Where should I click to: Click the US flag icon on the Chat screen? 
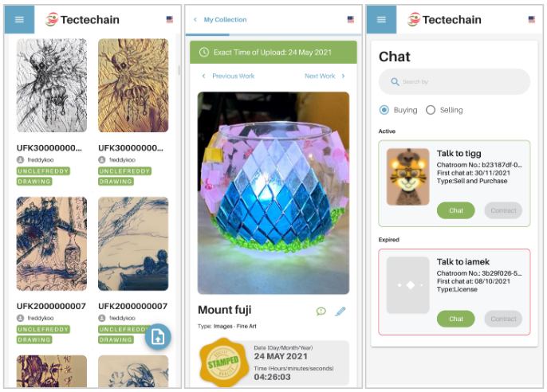tap(532, 19)
